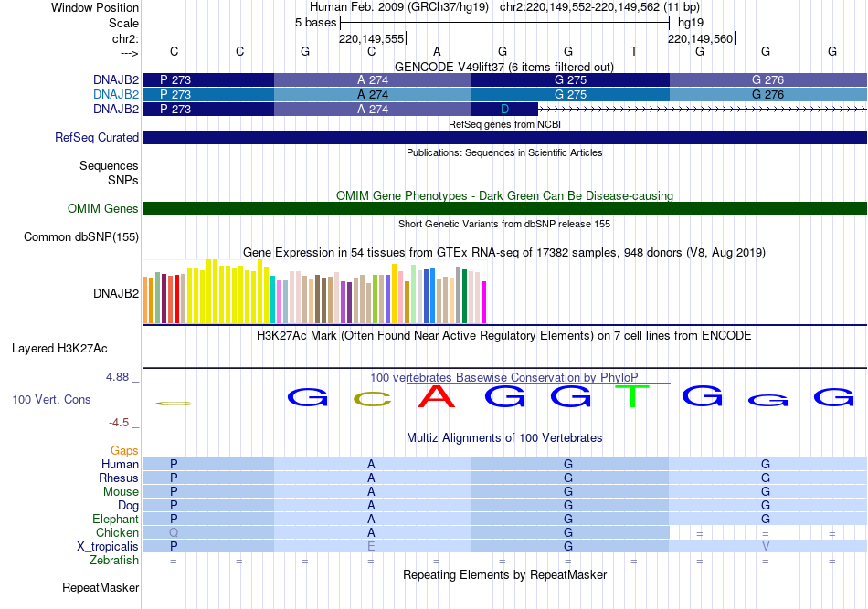The image size is (868, 609).
Task: Click A 274 in the light-blue DNAJB2 transcript
Action: pyautogui.click(x=373, y=95)
